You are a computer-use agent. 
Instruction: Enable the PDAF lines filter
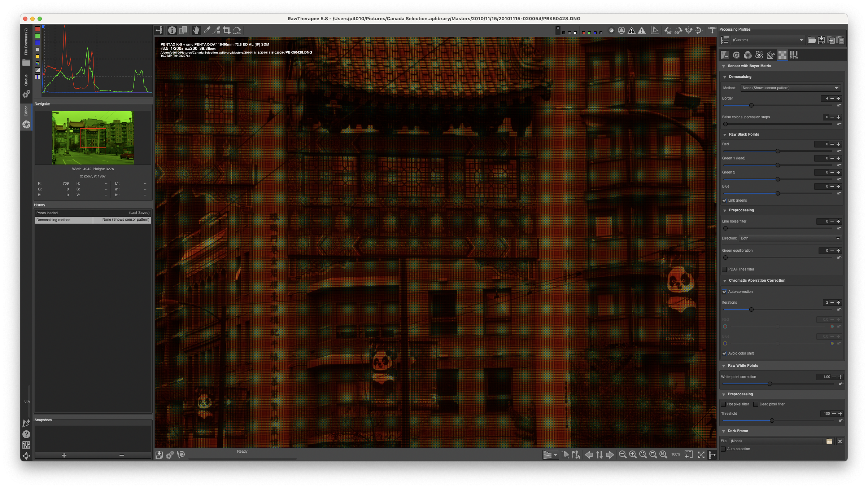tap(724, 269)
